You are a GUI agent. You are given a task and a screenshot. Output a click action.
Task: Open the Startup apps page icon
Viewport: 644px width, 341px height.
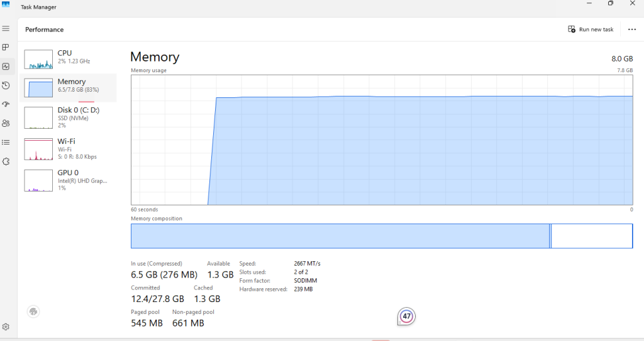pyautogui.click(x=6, y=104)
